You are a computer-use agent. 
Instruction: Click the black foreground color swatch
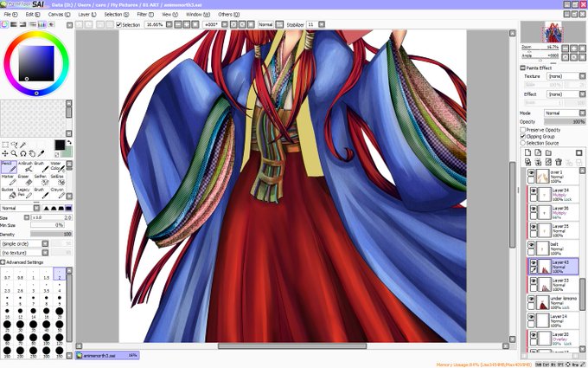(x=60, y=145)
